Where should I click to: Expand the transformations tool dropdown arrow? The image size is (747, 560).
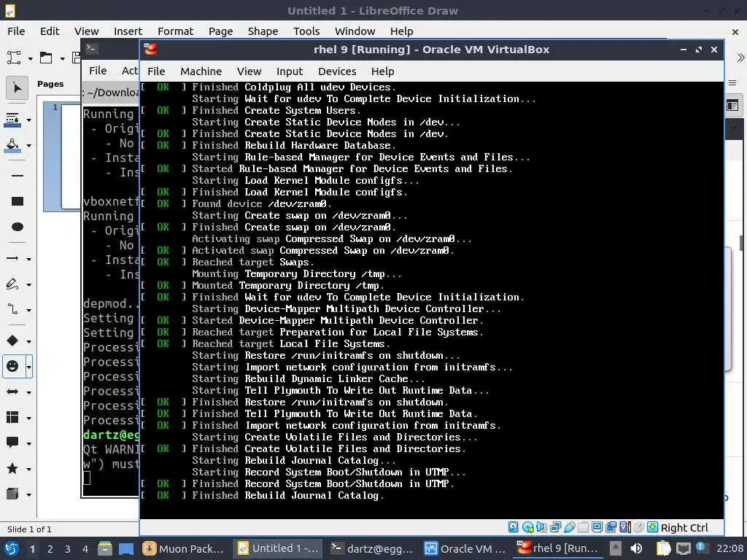point(30,58)
